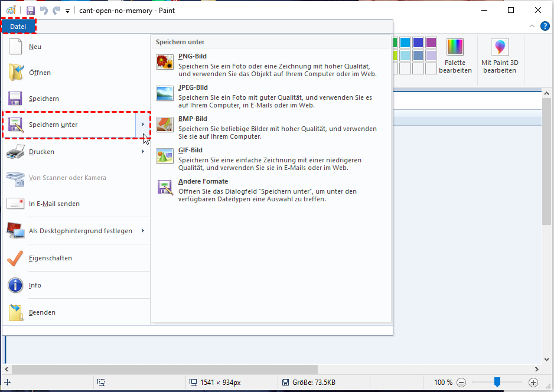Click the printer icon for Drucken

pyautogui.click(x=15, y=152)
